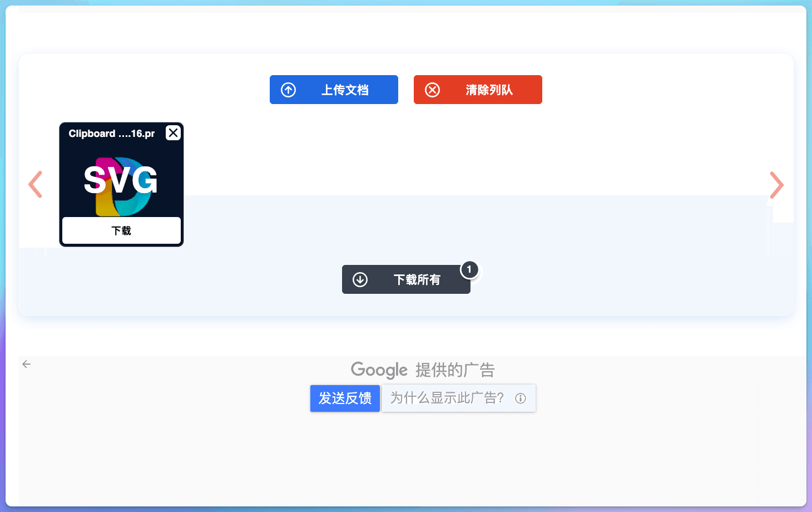Click the count badge on 下载所有
This screenshot has height=512, width=812.
click(469, 269)
